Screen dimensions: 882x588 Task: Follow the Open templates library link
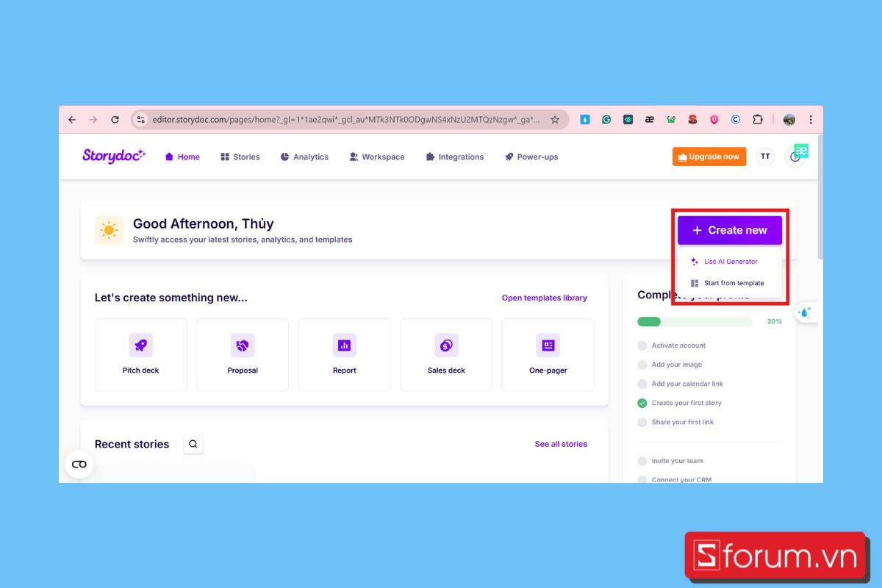(x=545, y=298)
